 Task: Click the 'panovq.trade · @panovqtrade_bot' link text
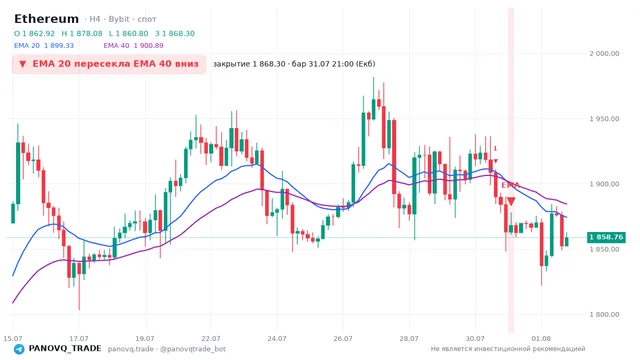(167, 349)
